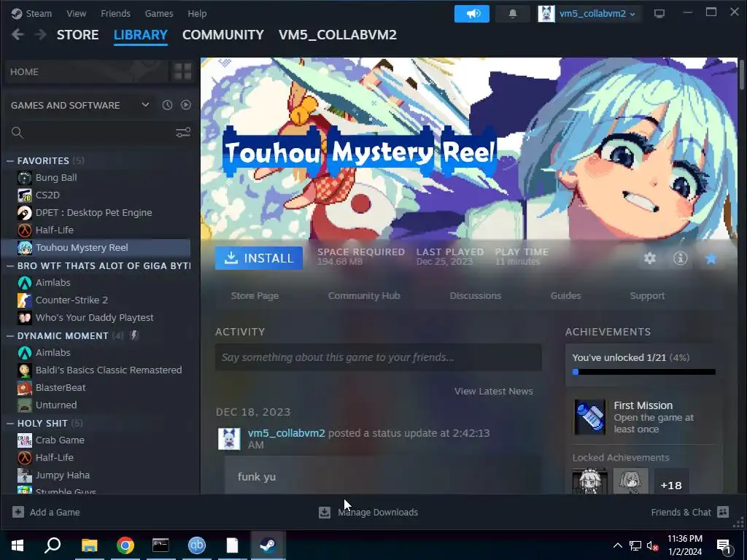This screenshot has height=560, width=747.
Task: Open the VM5_COLLABVM2 profile tab
Action: 338,35
